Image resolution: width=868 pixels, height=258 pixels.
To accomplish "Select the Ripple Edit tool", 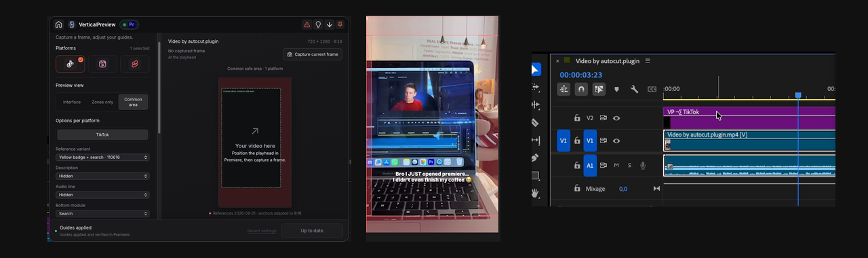I will pos(535,105).
